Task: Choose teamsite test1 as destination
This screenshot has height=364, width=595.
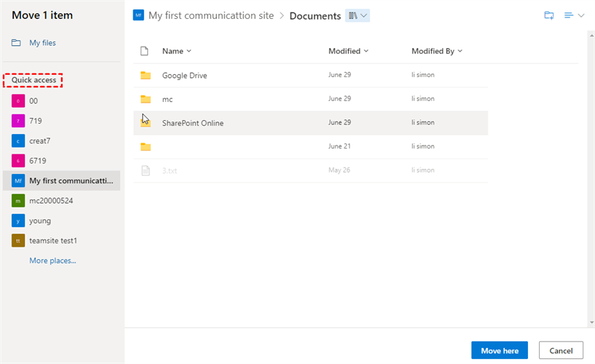Action: (x=52, y=240)
